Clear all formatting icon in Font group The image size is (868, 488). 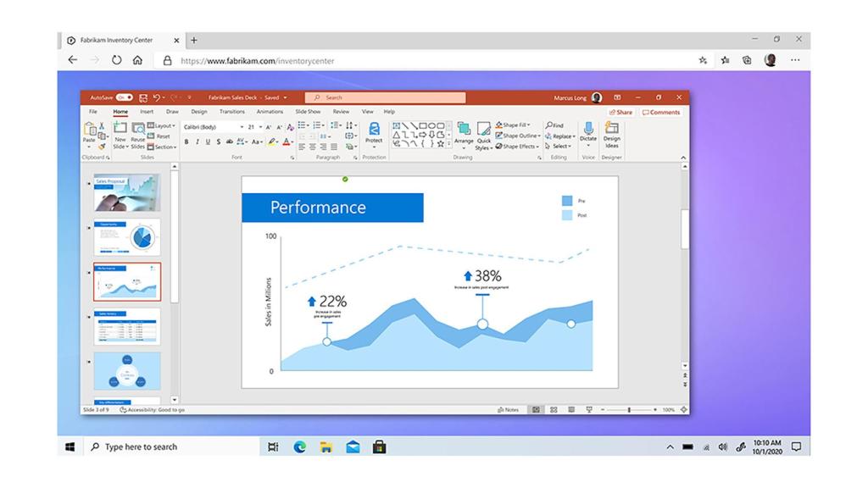pos(290,127)
